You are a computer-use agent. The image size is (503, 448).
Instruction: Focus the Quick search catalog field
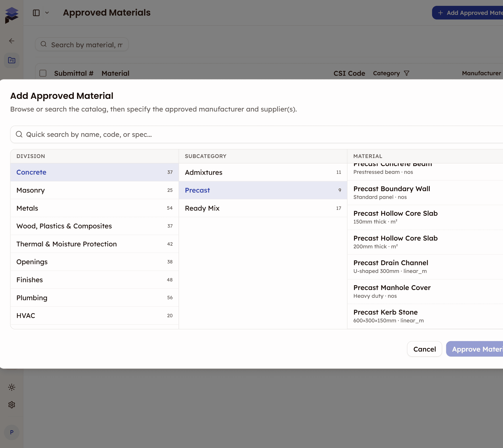256,134
